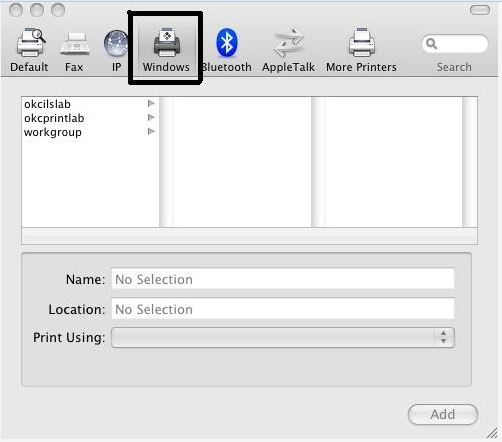The image size is (502, 442).
Task: Click the Search field in the toolbar
Action: [x=455, y=44]
